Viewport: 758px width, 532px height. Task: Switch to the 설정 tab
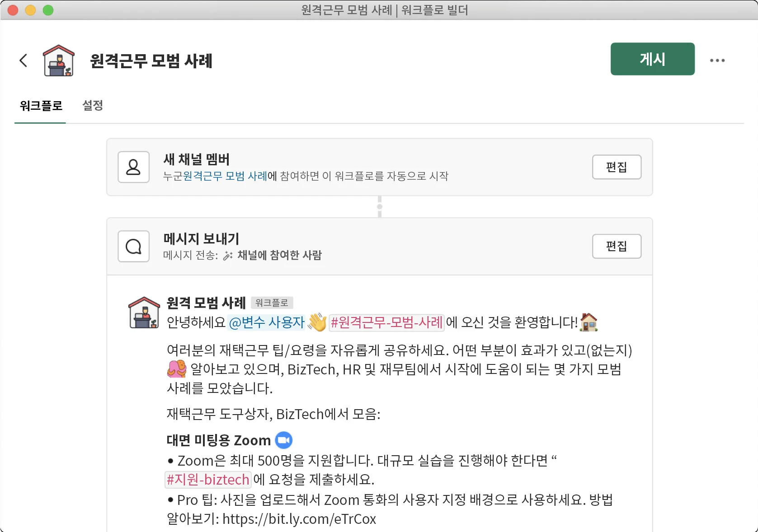(93, 106)
